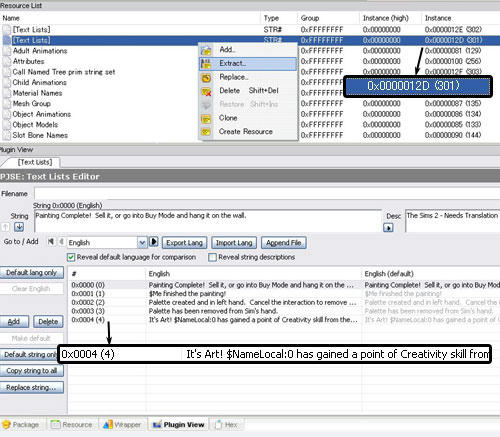This screenshot has height=437, width=500.
Task: Open the Package tab
Action: tap(21, 425)
